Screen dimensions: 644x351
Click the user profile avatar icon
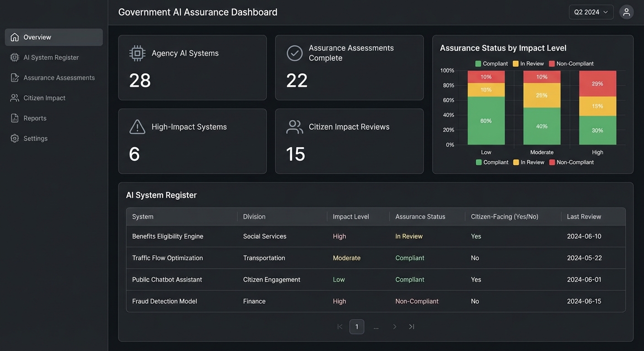(x=626, y=12)
